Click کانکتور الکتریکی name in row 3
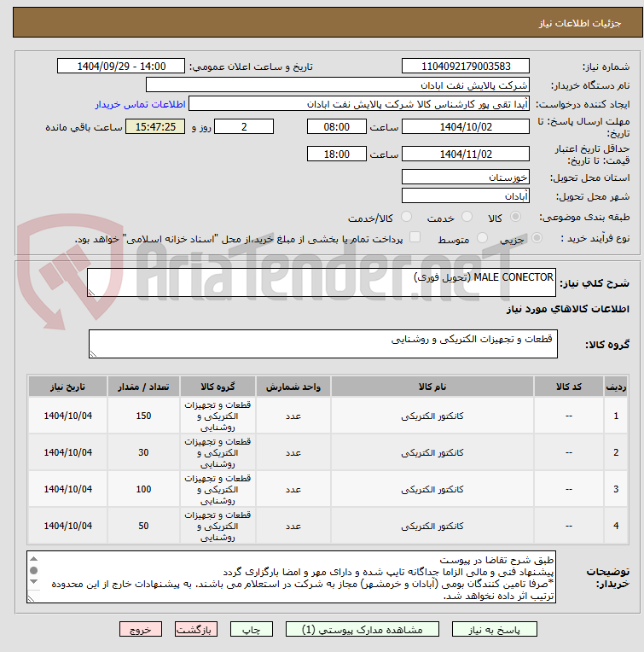The image size is (644, 652). pos(432,489)
